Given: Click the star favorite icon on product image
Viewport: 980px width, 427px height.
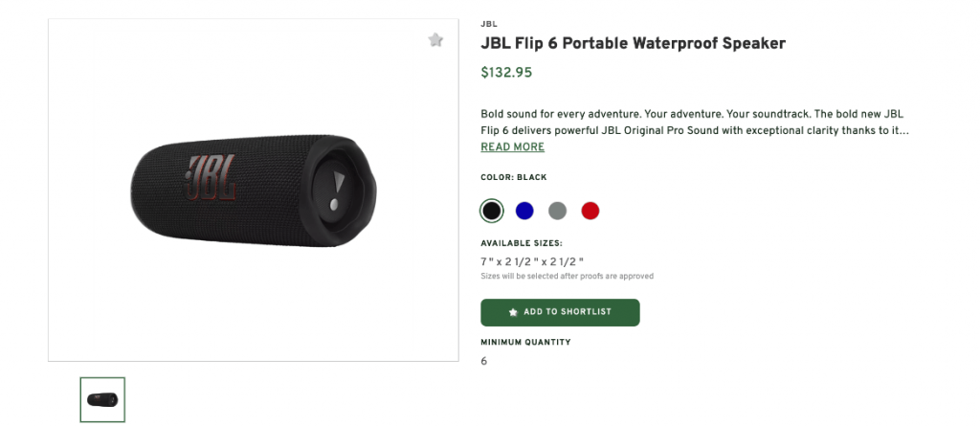Looking at the screenshot, I should [435, 40].
